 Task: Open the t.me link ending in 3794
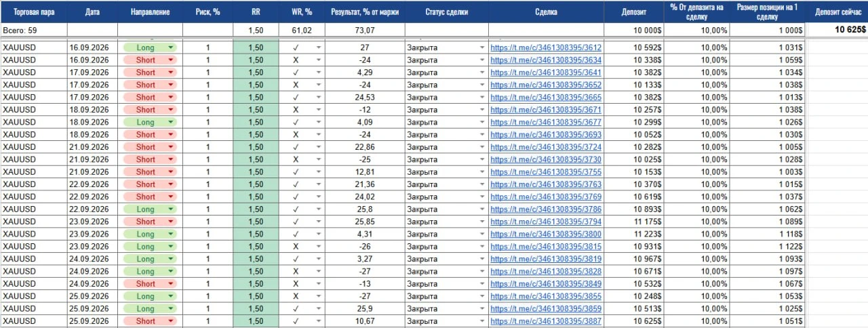pyautogui.click(x=546, y=222)
